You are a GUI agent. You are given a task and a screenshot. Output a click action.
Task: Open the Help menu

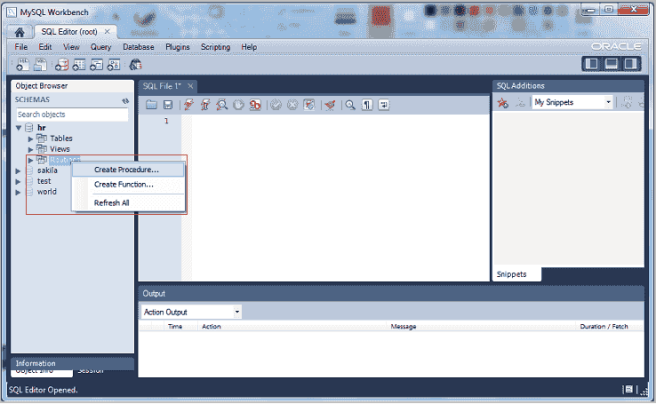(x=249, y=47)
